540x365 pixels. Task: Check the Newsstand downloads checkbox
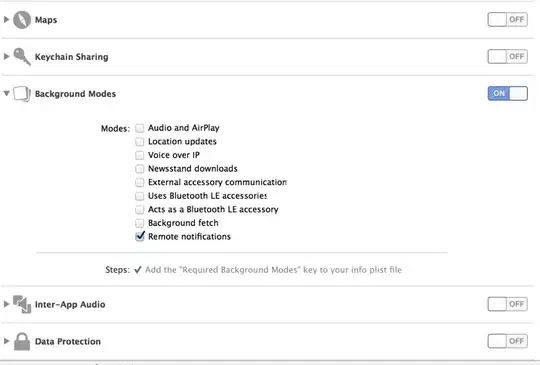[139, 169]
